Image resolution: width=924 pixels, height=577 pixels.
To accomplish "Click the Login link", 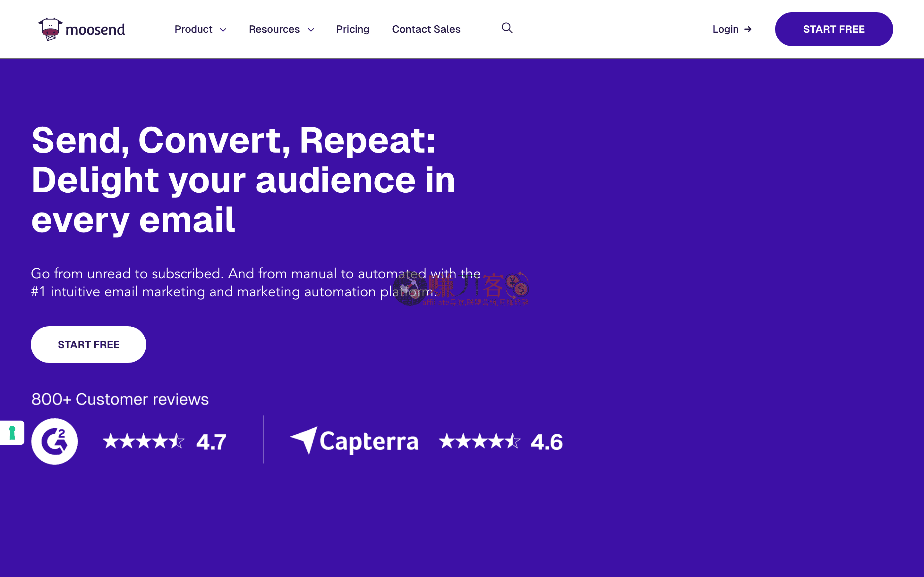I will pos(725,29).
